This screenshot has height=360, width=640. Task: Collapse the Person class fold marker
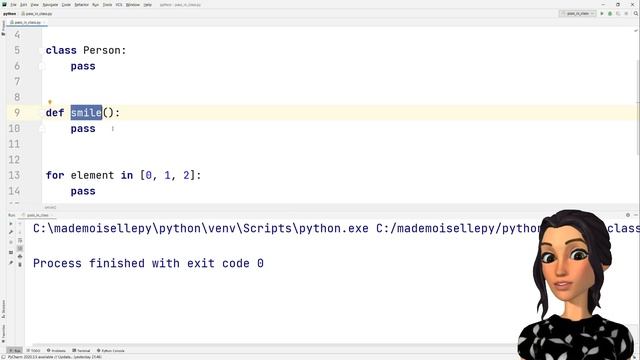(42, 50)
